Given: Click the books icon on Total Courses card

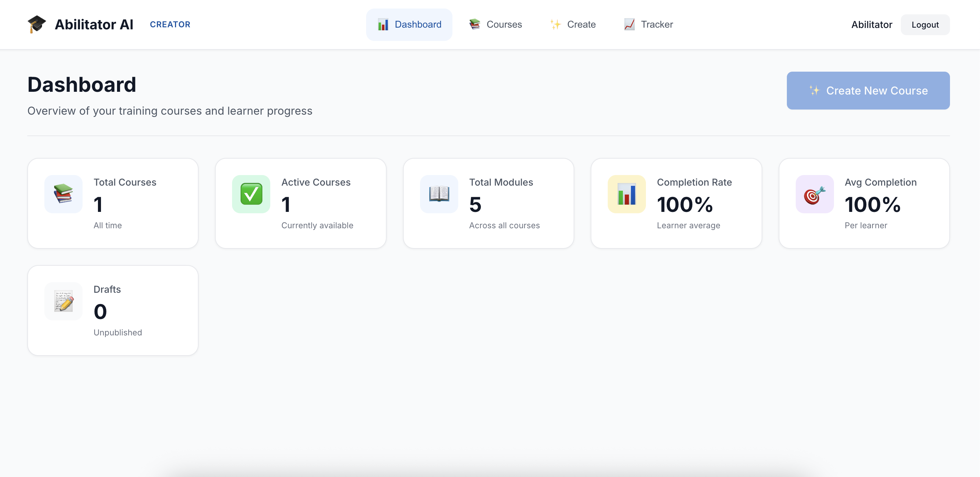Looking at the screenshot, I should 63,194.
